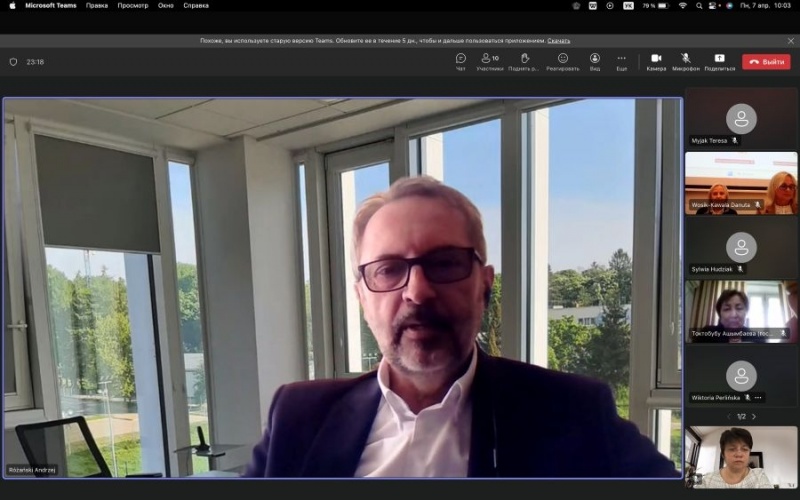
Task: Open the Правка menu in menu bar
Action: point(97,5)
